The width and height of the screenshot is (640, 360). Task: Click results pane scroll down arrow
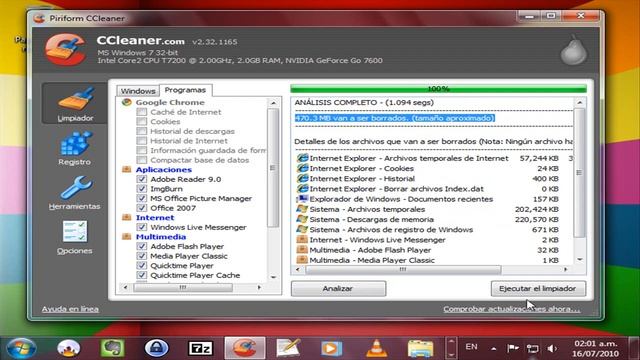point(580,260)
